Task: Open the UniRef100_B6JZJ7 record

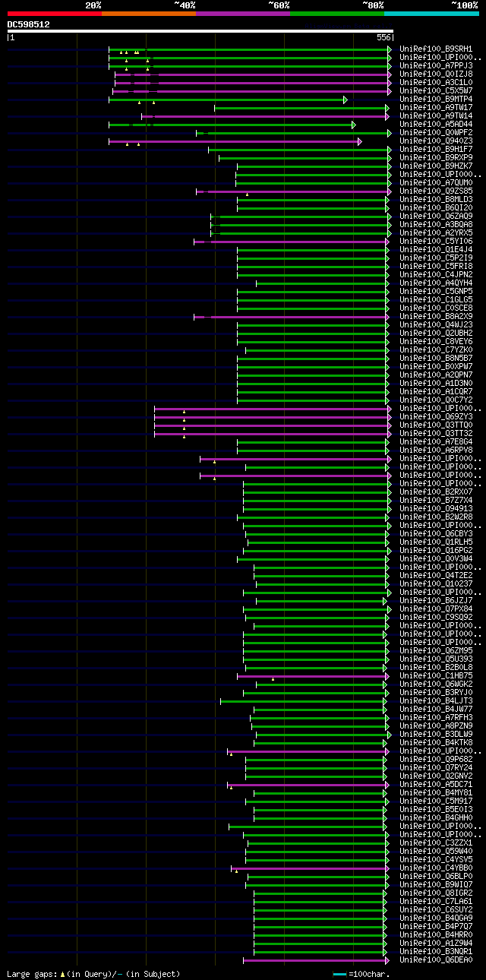Action: tap(436, 601)
